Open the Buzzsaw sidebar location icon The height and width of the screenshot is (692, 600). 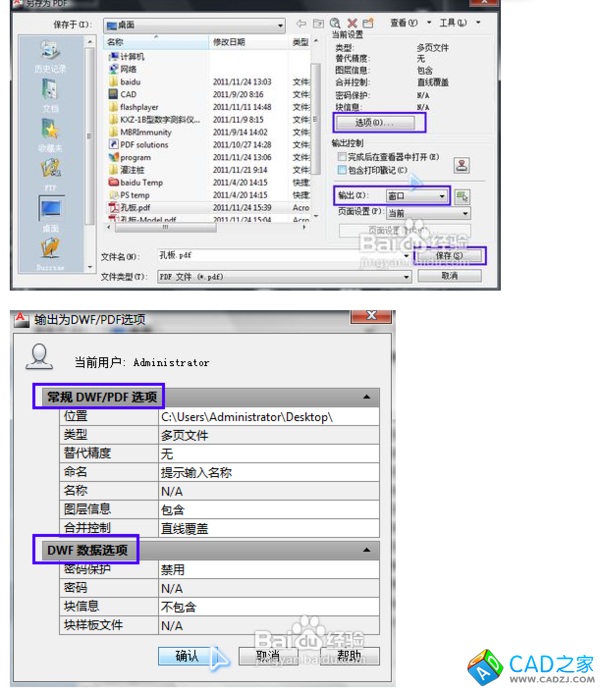click(x=50, y=251)
